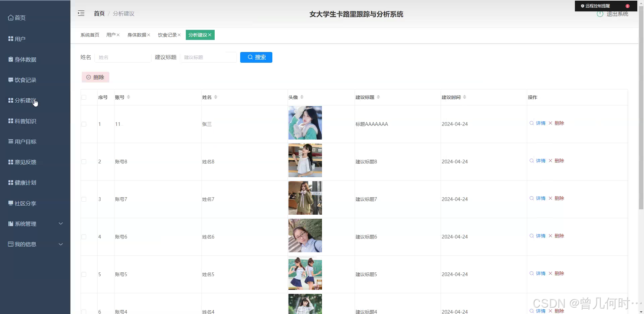Click the grid icon next to 用户
Viewport: 644px width, 314px height.
click(x=11, y=39)
